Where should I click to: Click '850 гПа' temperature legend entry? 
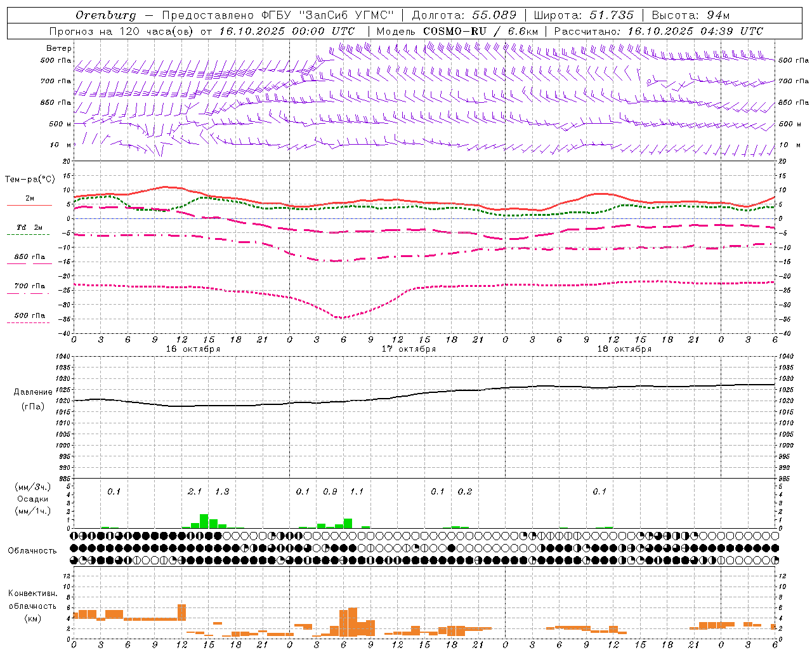click(x=29, y=257)
